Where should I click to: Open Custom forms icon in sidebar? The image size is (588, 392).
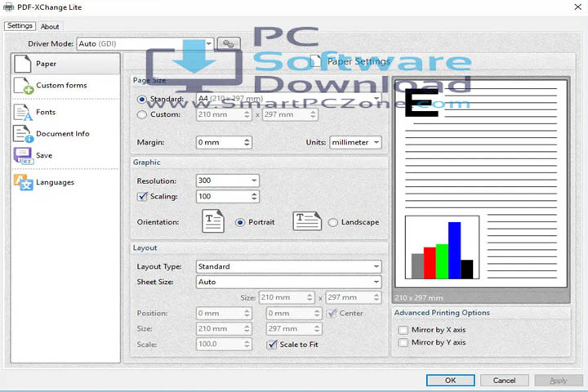click(x=23, y=86)
